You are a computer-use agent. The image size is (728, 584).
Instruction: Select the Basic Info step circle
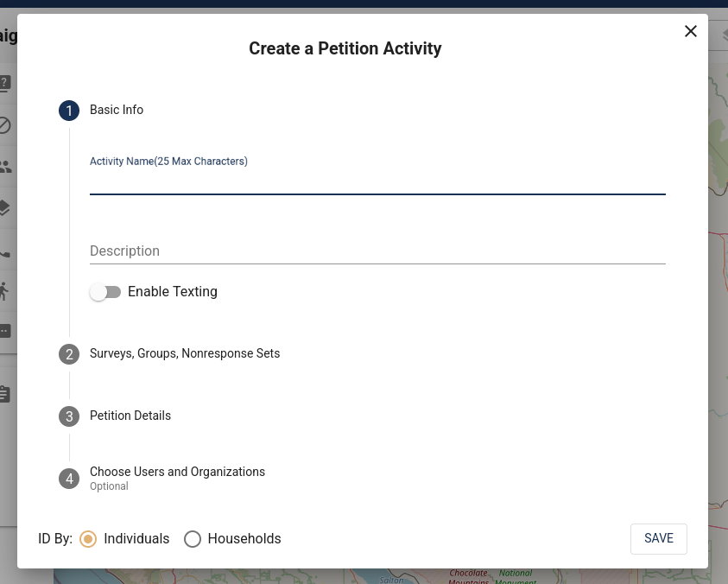69,111
